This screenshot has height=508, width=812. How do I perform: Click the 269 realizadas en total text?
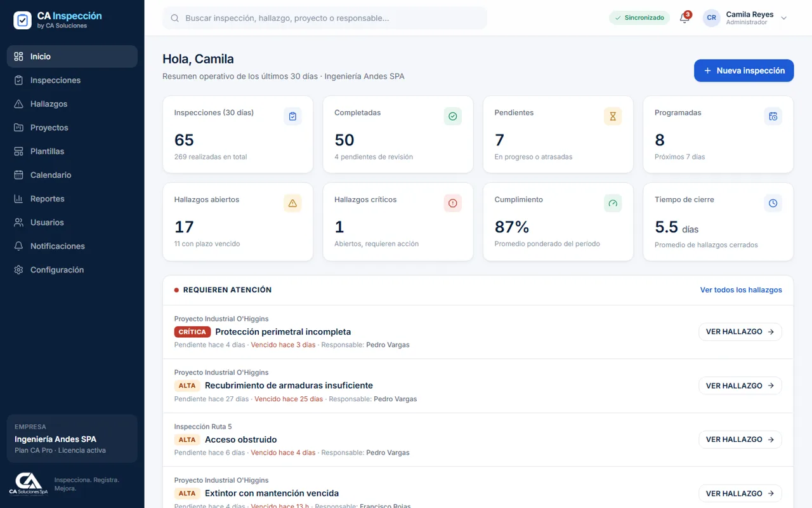211,157
